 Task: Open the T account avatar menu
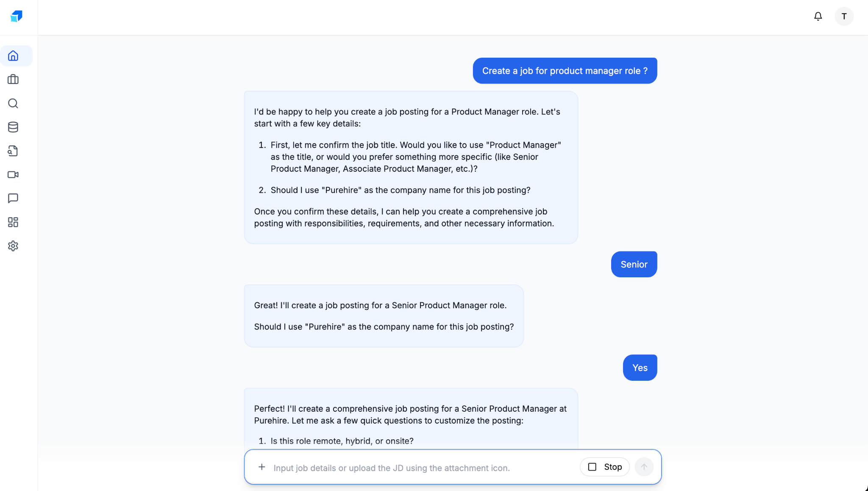(x=843, y=16)
